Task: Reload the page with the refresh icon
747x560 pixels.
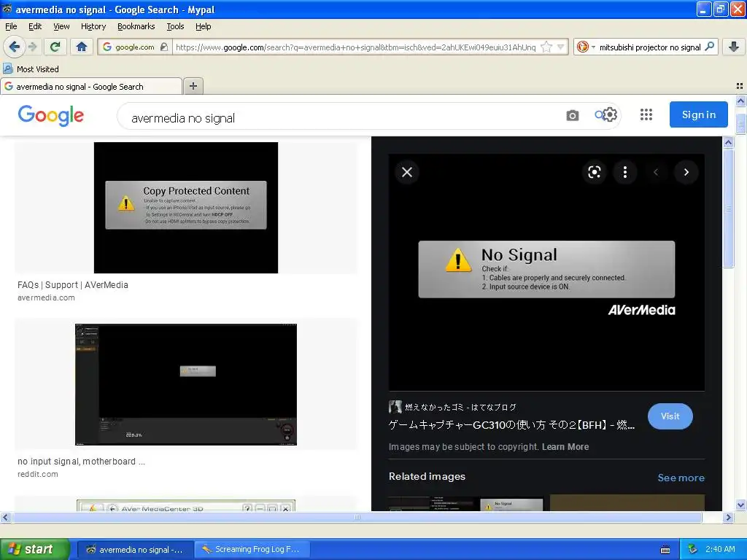Action: pos(55,47)
